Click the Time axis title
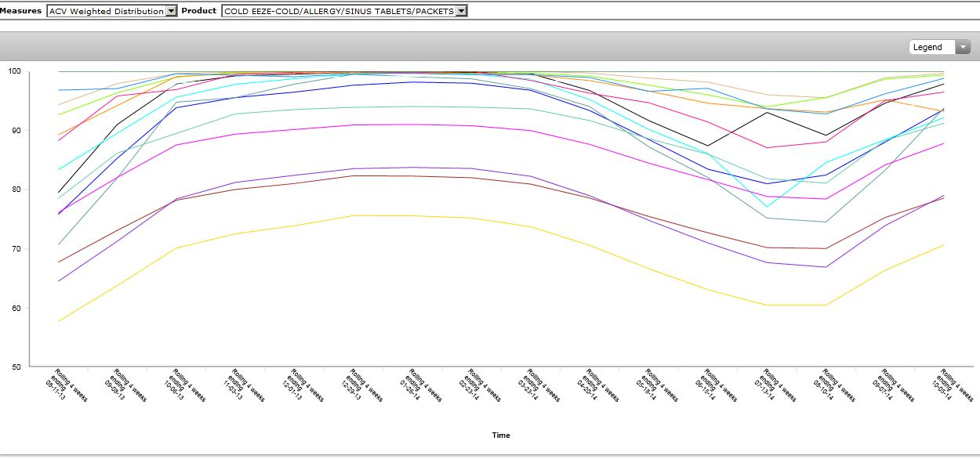This screenshot has height=459, width=980. pos(501,435)
